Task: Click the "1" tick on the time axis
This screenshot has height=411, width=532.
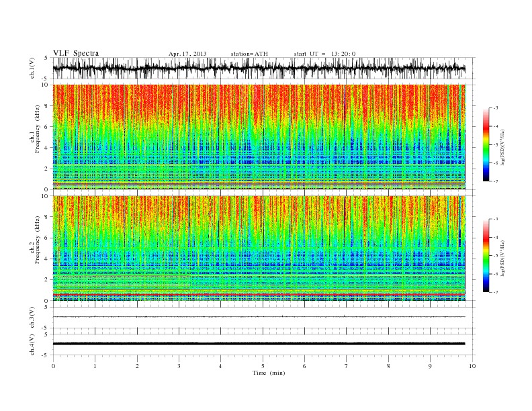Action: (x=95, y=366)
